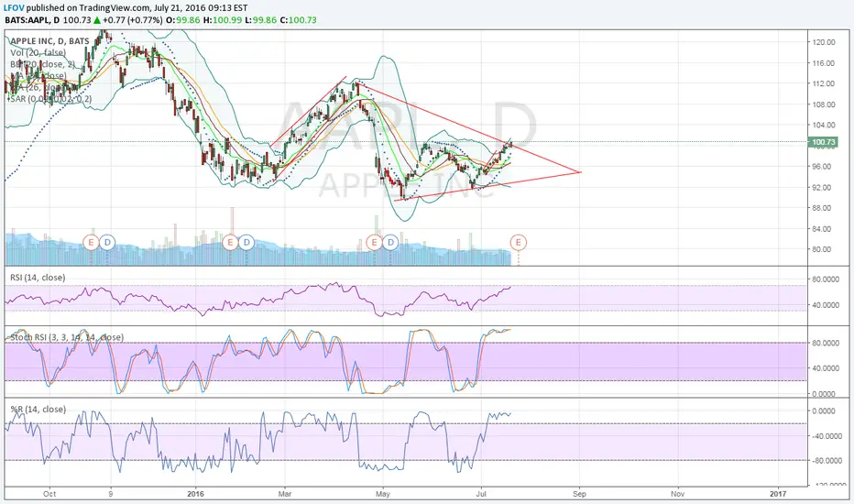Select the Stoch RSI (3, 3, 14, 14, close) title
The height and width of the screenshot is (504, 854).
coord(67,337)
